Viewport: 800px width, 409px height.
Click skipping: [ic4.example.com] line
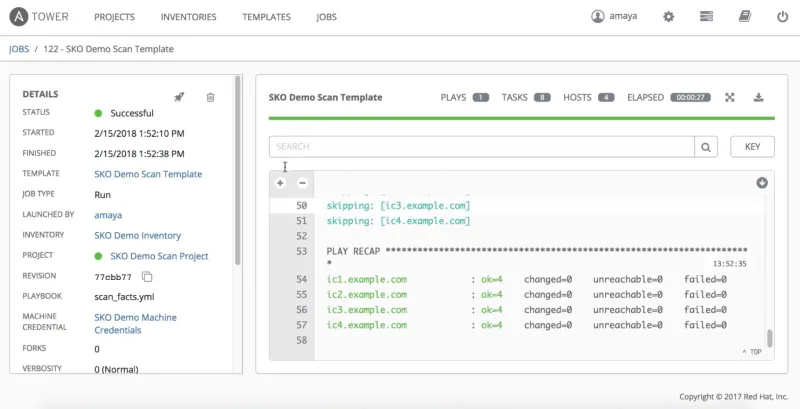coord(398,221)
